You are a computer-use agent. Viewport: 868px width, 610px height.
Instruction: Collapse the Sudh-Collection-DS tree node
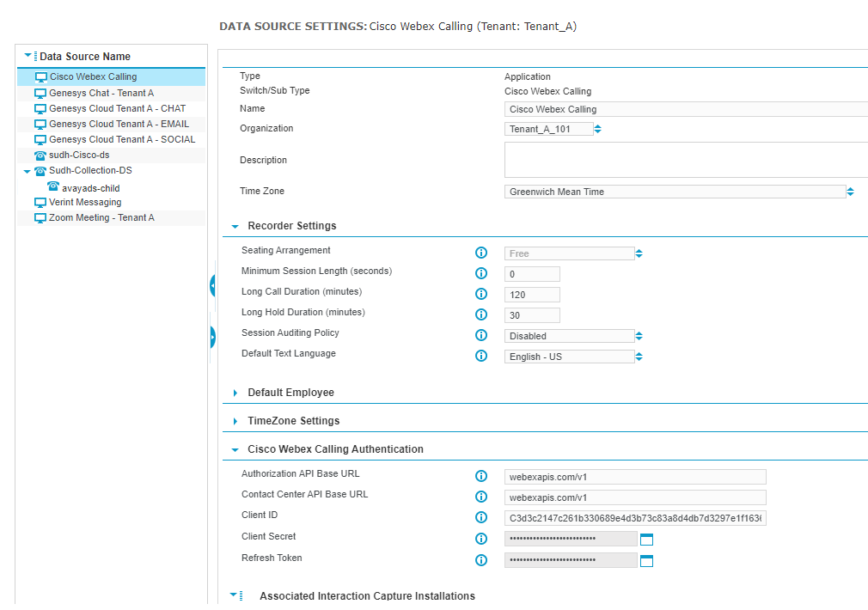click(x=28, y=170)
